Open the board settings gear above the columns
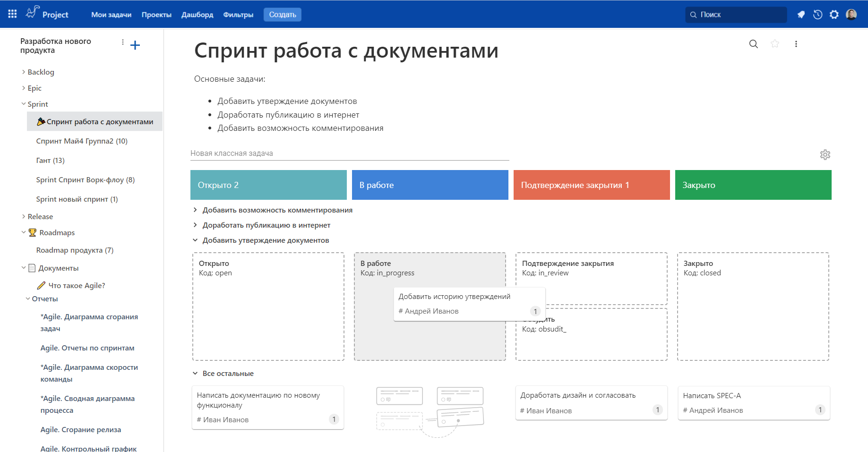 (825, 154)
